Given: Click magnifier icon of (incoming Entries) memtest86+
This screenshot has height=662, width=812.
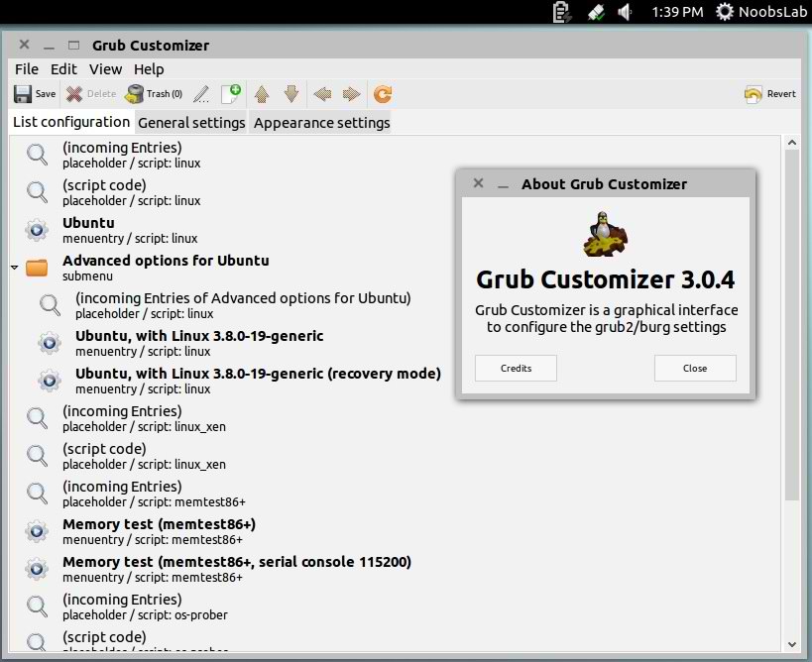Looking at the screenshot, I should (37, 494).
